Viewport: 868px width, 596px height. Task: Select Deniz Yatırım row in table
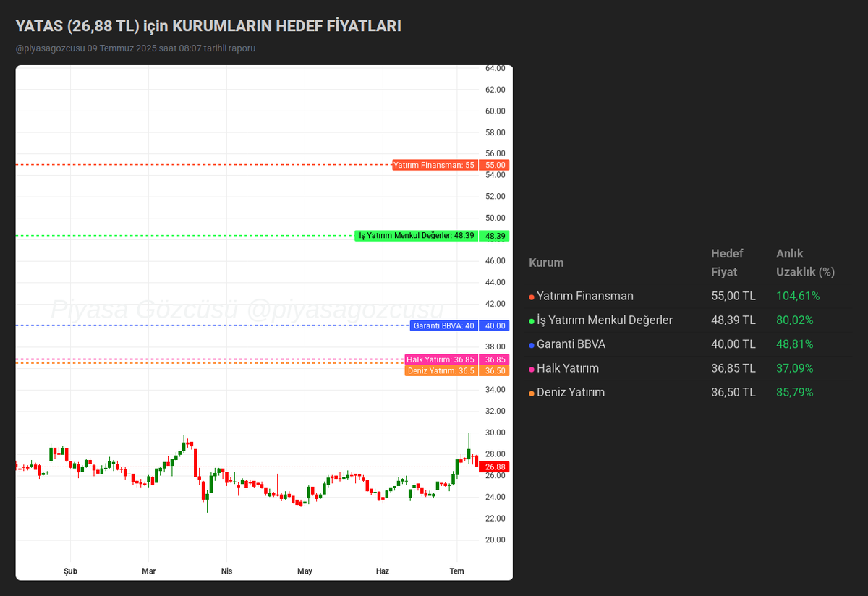(689, 392)
